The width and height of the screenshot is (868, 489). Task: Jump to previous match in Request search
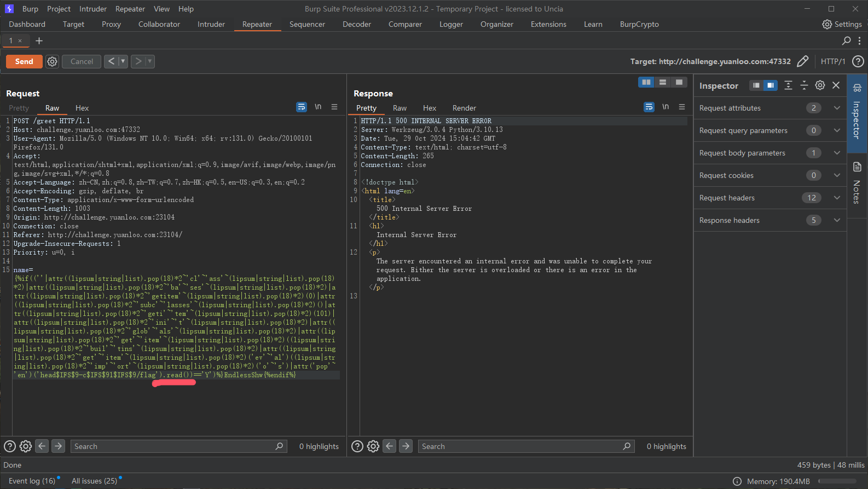point(42,446)
